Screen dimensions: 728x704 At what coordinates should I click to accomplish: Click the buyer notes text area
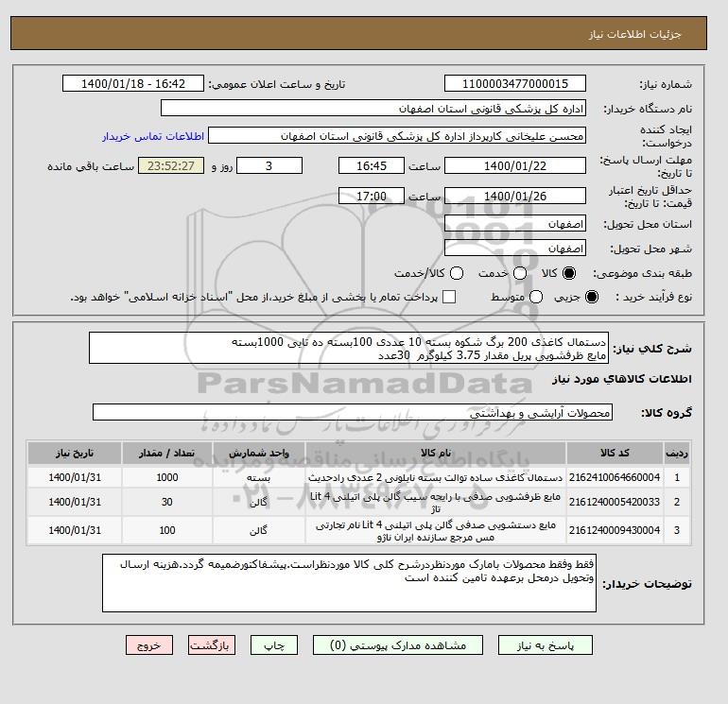tap(349, 583)
